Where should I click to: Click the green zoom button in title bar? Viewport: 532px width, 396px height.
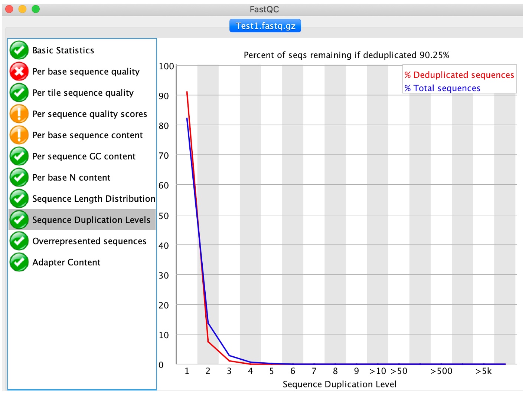point(36,9)
